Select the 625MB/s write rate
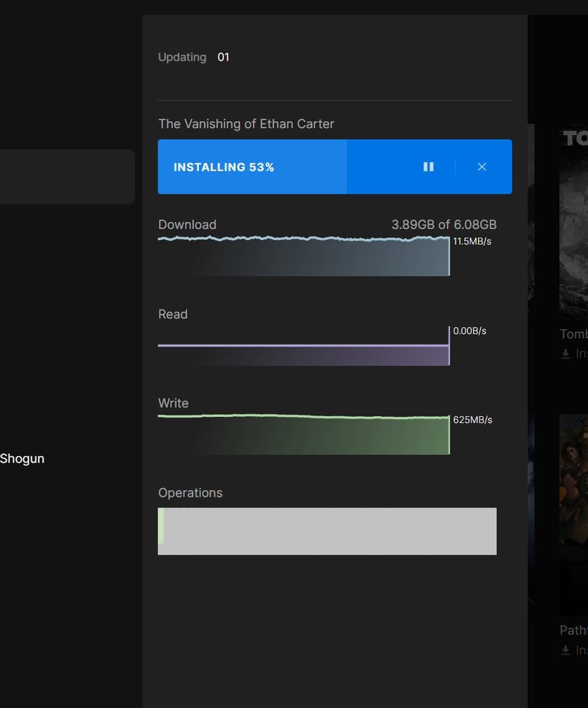Image resolution: width=588 pixels, height=708 pixels. point(473,420)
